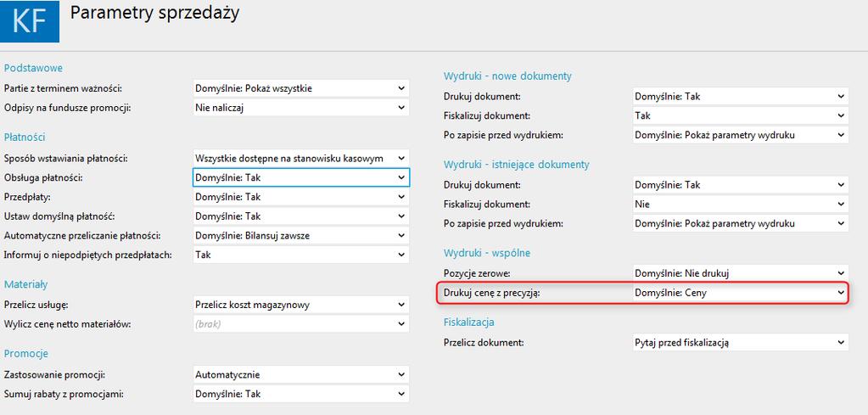The image size is (868, 415).
Task: Click the empty Wylicz cenę netto materiałów field
Action: pos(301,323)
